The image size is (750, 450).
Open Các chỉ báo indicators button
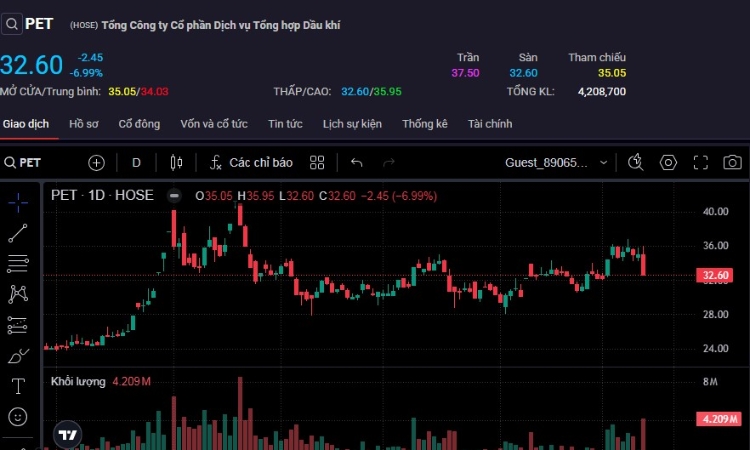[x=251, y=162]
